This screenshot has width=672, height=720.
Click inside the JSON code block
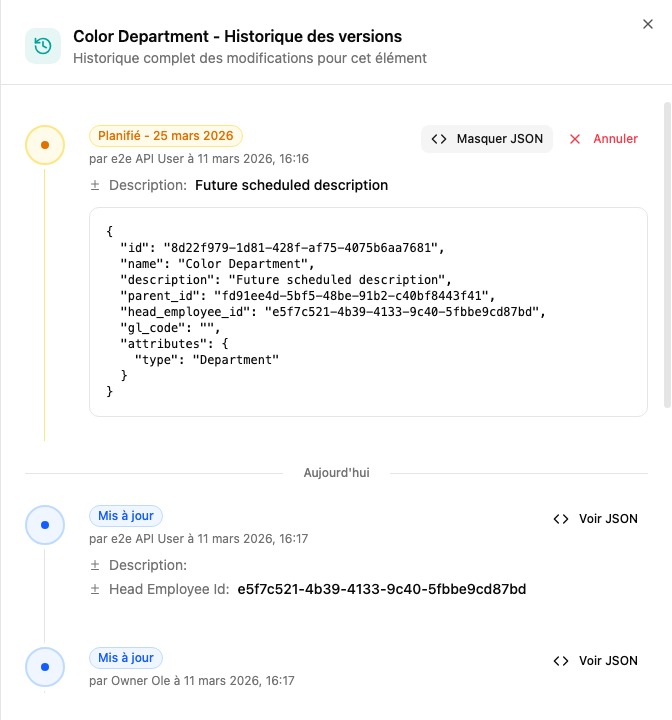pos(368,312)
